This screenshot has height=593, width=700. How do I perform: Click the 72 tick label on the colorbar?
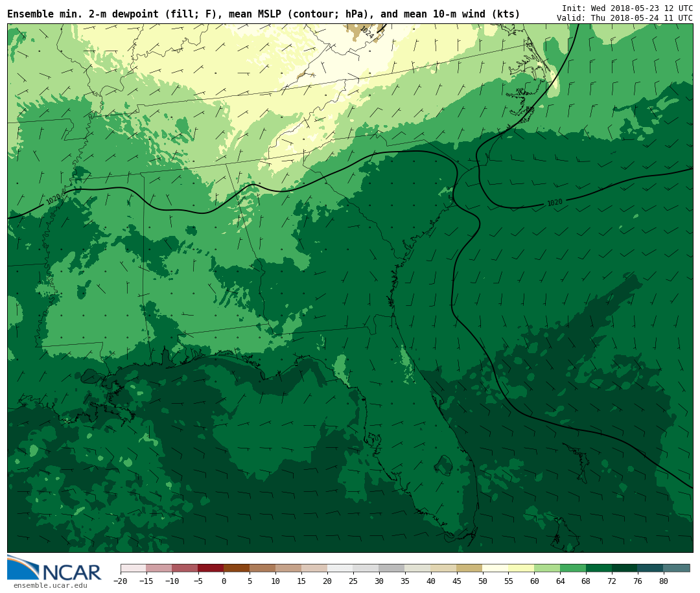[x=612, y=581]
